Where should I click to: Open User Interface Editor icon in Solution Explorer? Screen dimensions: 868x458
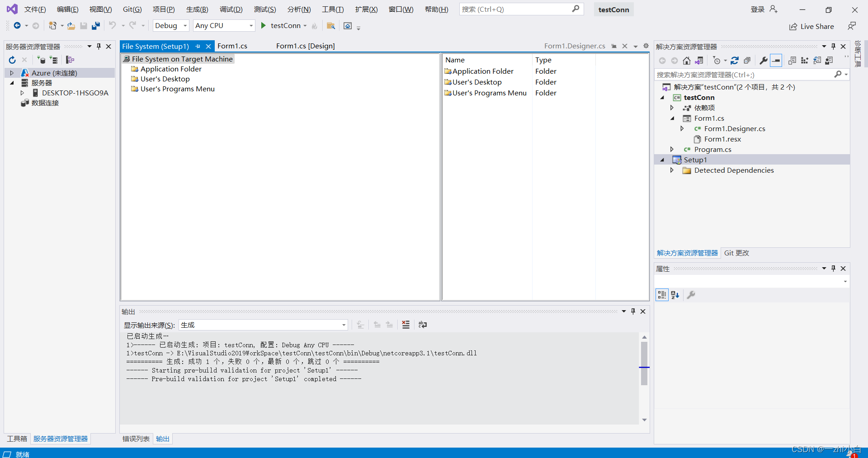pos(829,61)
